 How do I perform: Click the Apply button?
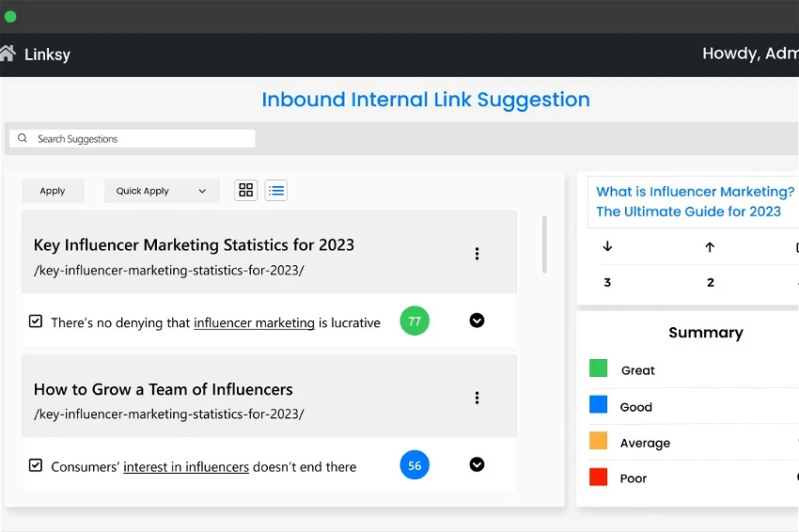(x=53, y=191)
